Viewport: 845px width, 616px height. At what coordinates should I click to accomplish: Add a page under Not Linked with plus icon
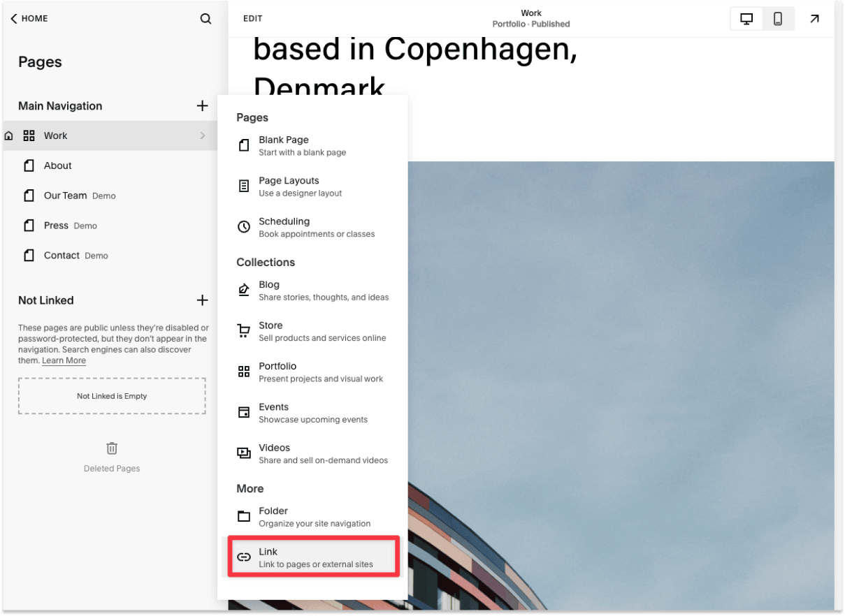(x=202, y=300)
